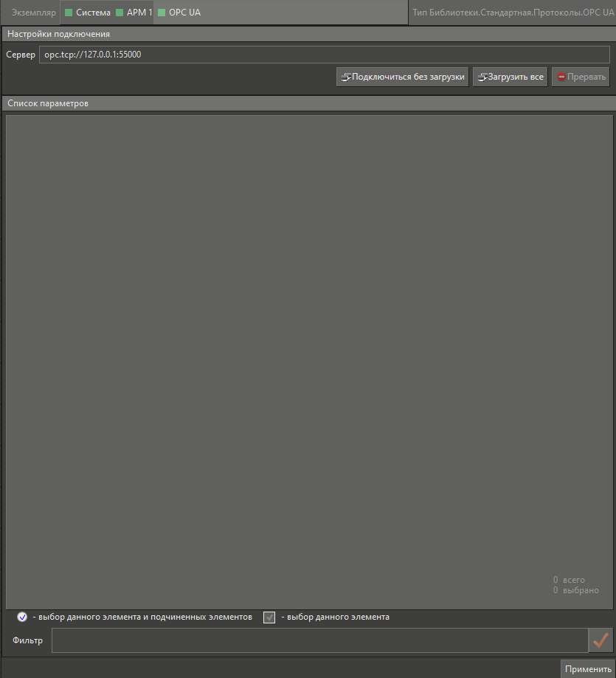Click the Экземпляр label
Image resolution: width=616 pixels, height=678 pixels.
click(x=33, y=13)
